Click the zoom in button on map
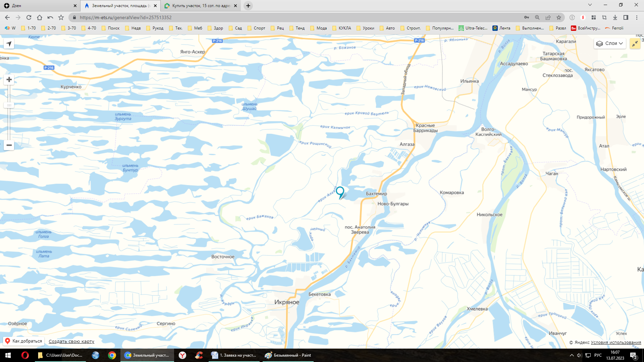Viewport: 644px width, 362px height. coord(9,79)
